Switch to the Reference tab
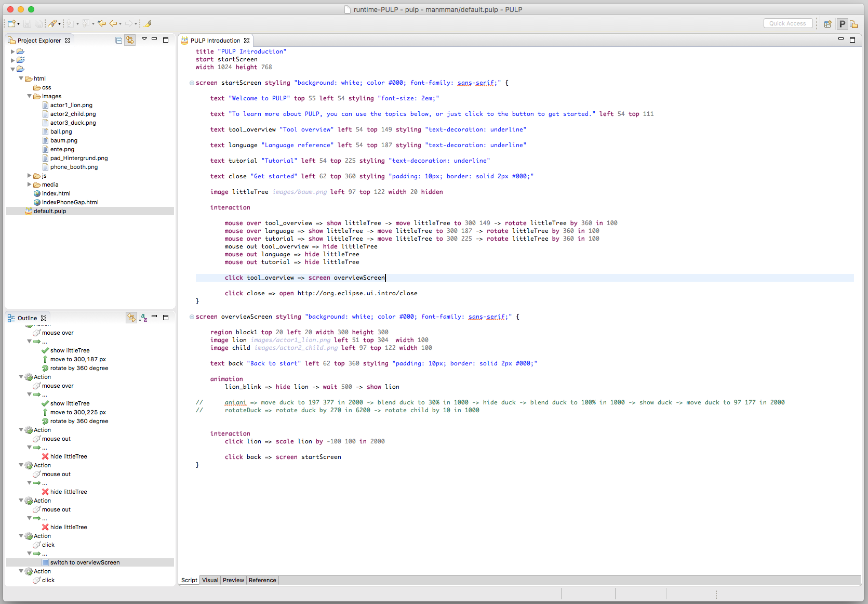The height and width of the screenshot is (604, 868). (262, 580)
